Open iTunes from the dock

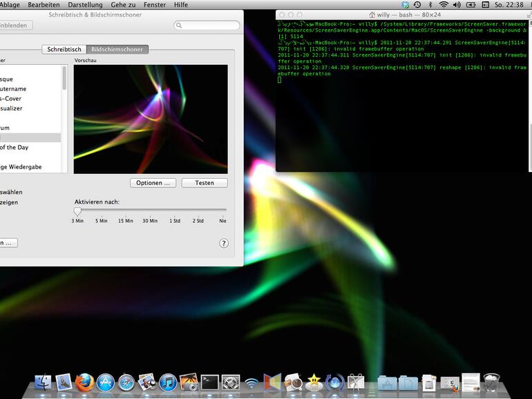168,382
